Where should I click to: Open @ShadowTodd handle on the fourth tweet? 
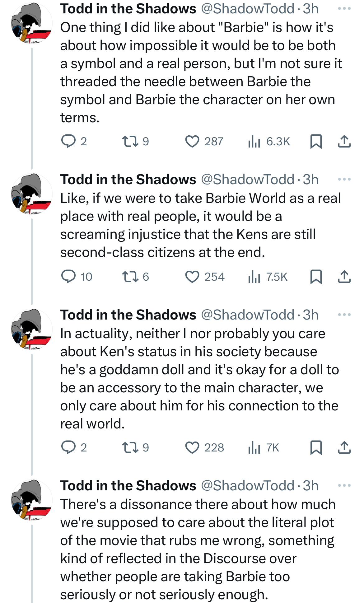[248, 486]
